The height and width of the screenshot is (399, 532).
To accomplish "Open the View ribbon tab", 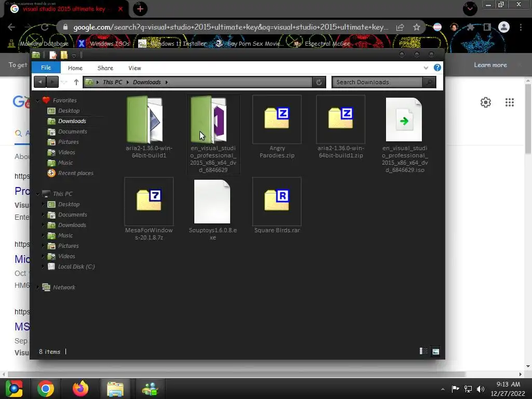I will 135,68.
